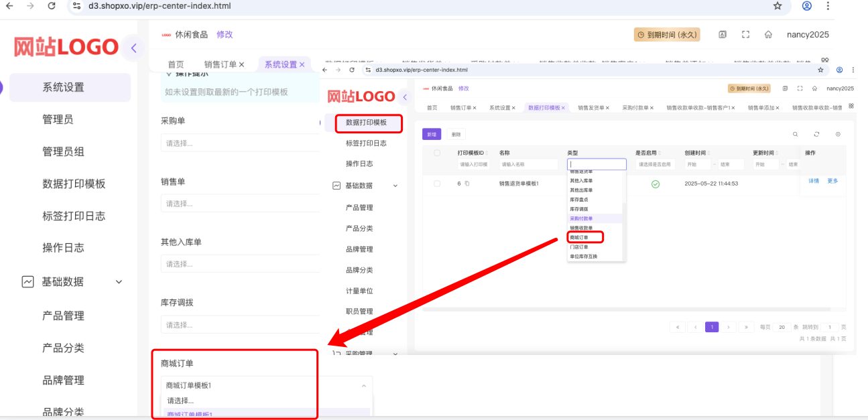The width and height of the screenshot is (868, 420).
Task: Click the 名称 filter input in the table
Action: coord(528,164)
